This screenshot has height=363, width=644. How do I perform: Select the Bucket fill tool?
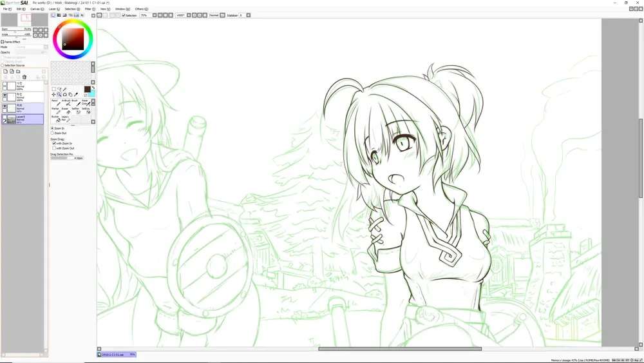(56, 119)
